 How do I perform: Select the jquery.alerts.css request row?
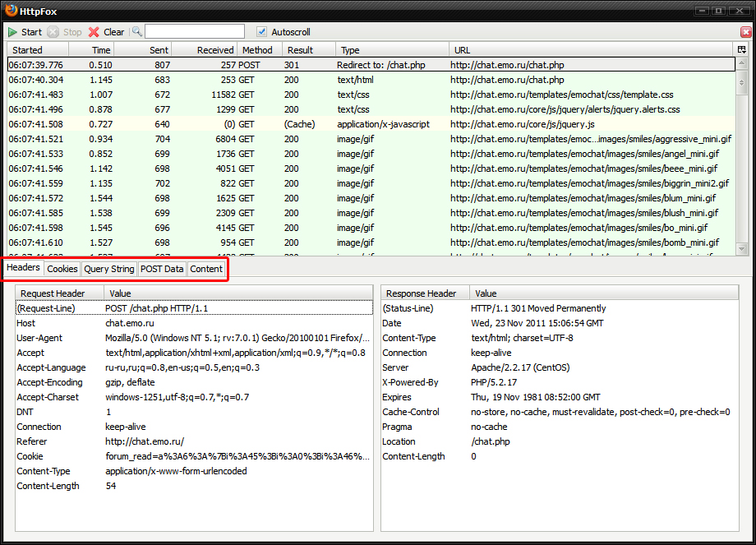(371, 109)
